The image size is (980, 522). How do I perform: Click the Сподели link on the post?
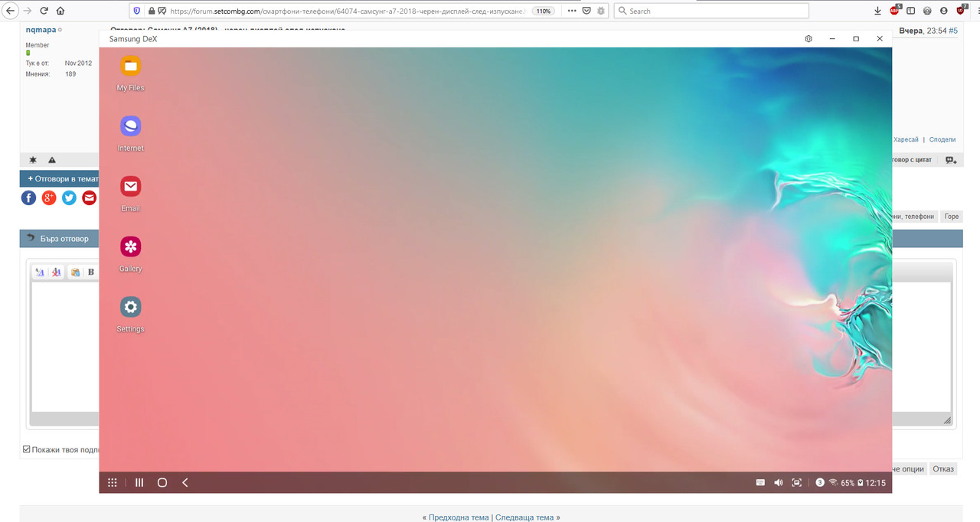pyautogui.click(x=942, y=139)
